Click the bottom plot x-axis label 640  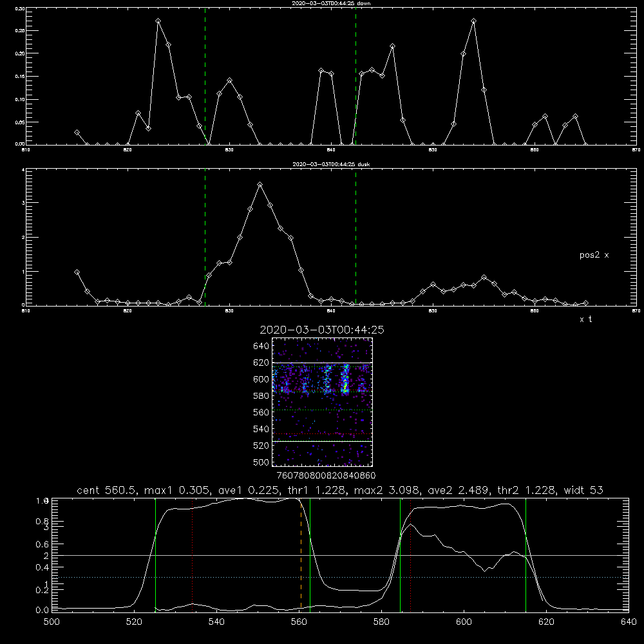coord(629,622)
